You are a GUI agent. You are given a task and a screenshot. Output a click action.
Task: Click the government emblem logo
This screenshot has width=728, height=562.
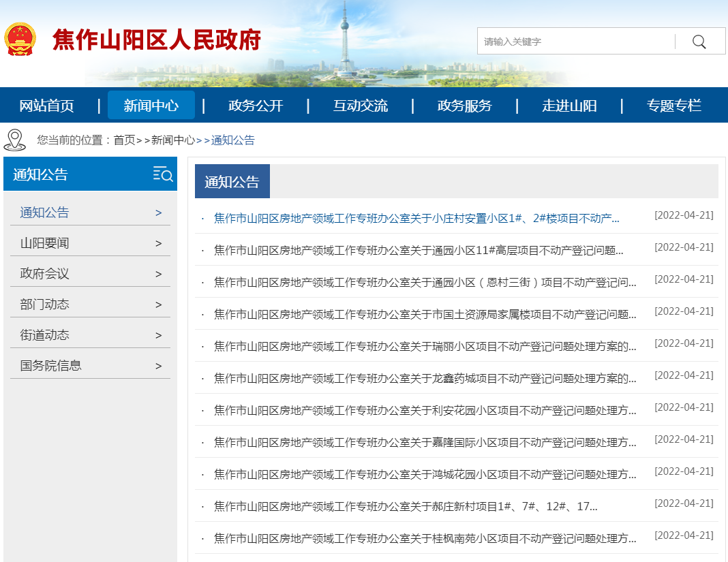21,37
